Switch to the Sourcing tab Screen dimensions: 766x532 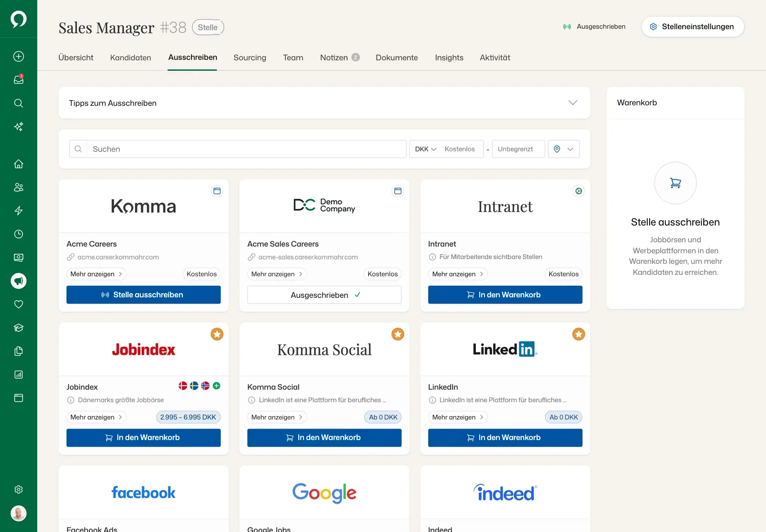coord(250,57)
